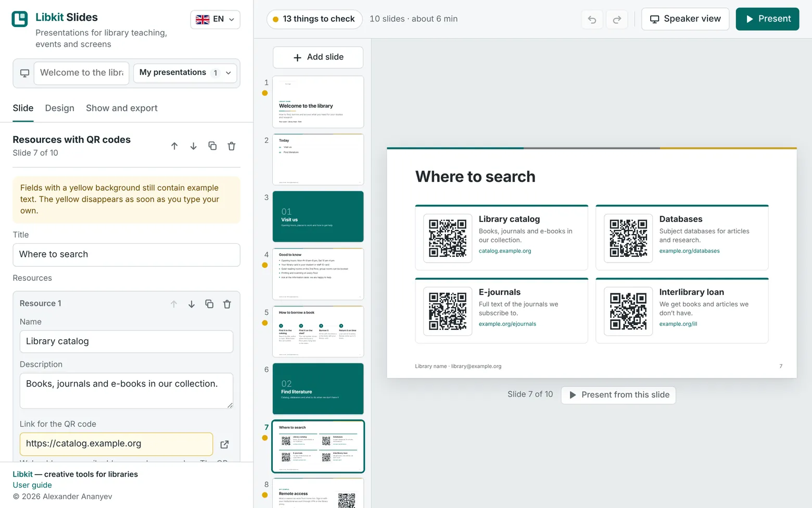
Task: Select slide 8 Remote access thumbnail
Action: [318, 493]
